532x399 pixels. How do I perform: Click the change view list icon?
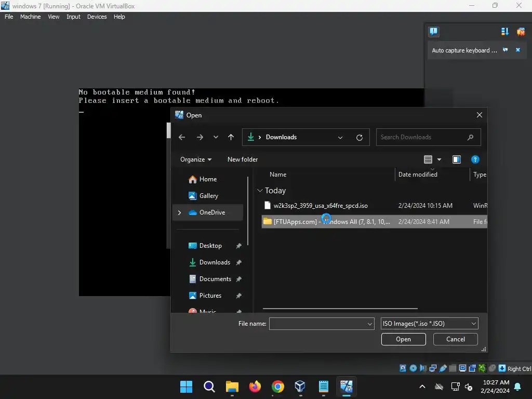[x=428, y=159]
